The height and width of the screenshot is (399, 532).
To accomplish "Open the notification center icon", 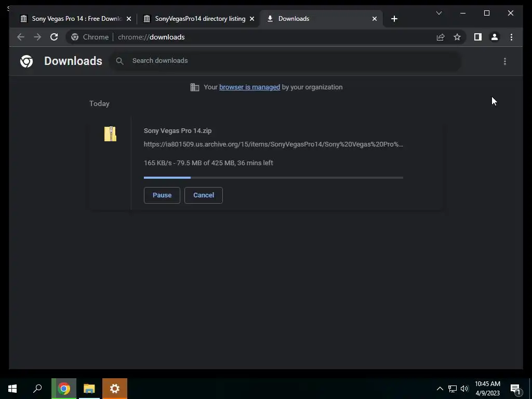I will tap(516, 389).
